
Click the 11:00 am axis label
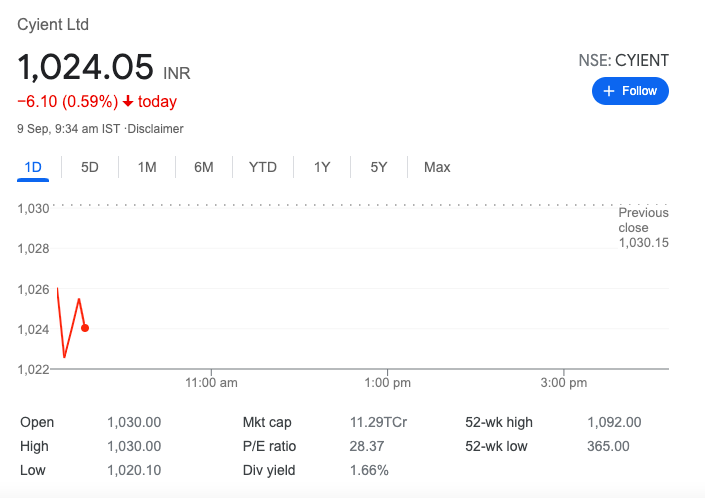click(x=211, y=382)
